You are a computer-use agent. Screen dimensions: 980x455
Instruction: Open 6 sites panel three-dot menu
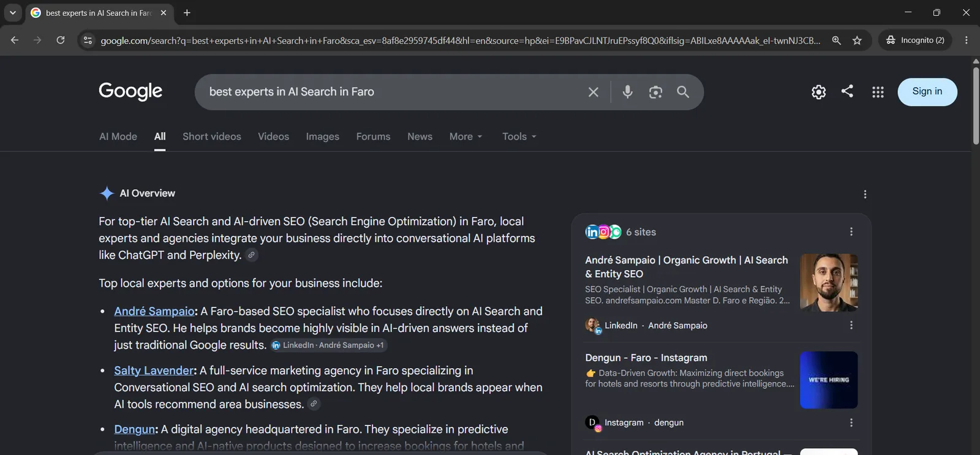[x=851, y=231]
